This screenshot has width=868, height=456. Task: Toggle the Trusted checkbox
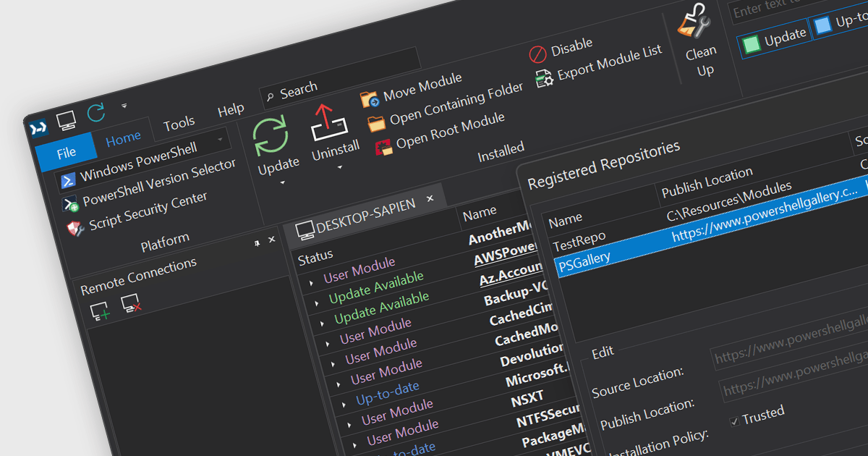click(x=734, y=421)
